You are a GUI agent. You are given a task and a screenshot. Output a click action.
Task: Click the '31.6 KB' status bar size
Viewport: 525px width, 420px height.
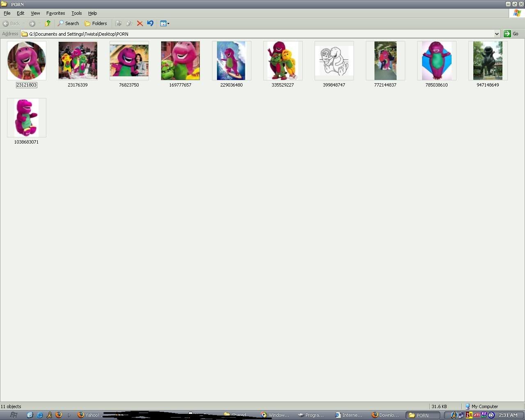(439, 406)
